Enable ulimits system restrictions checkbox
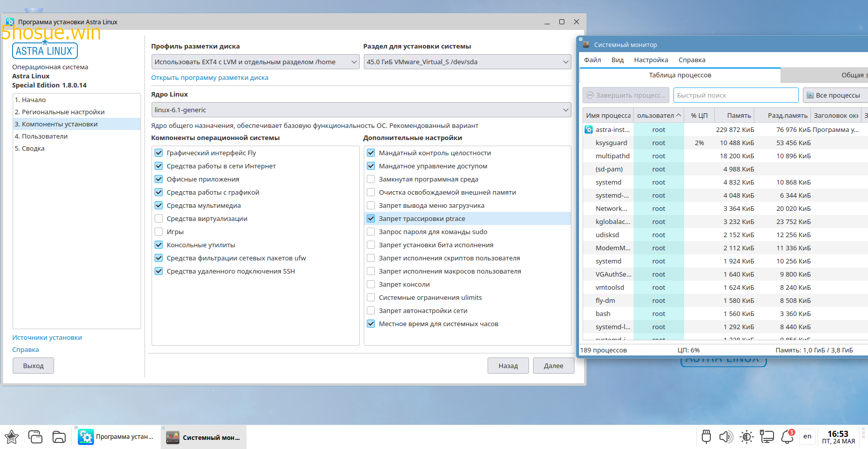 [371, 297]
